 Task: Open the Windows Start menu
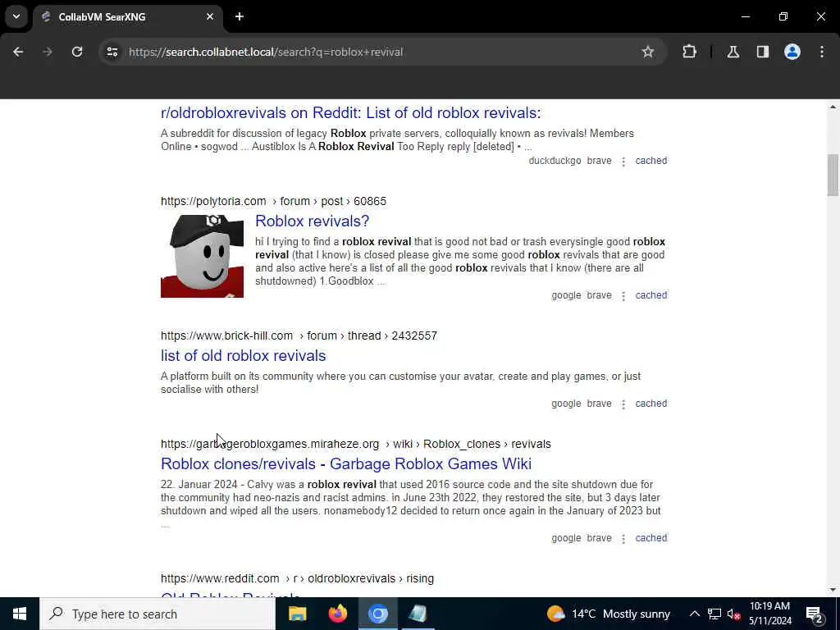click(20, 614)
